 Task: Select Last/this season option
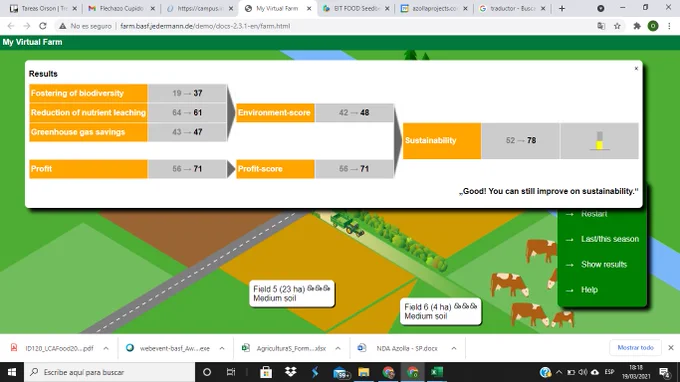[609, 239]
